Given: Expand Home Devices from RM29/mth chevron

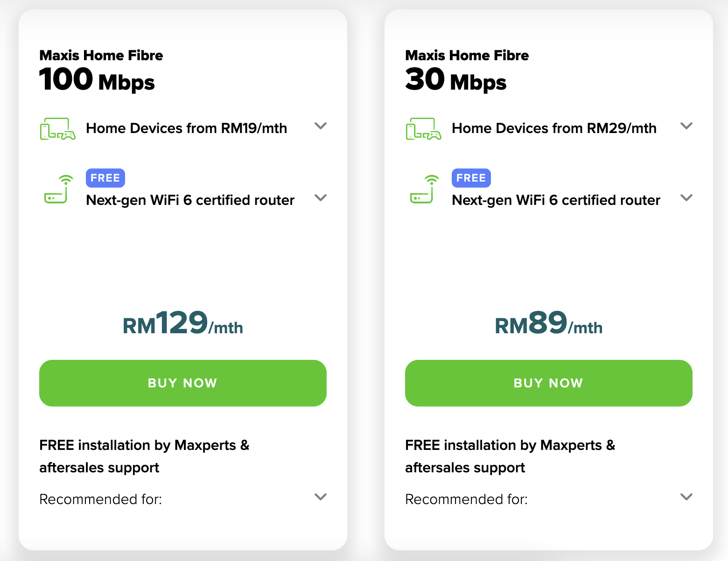Looking at the screenshot, I should coord(686,126).
